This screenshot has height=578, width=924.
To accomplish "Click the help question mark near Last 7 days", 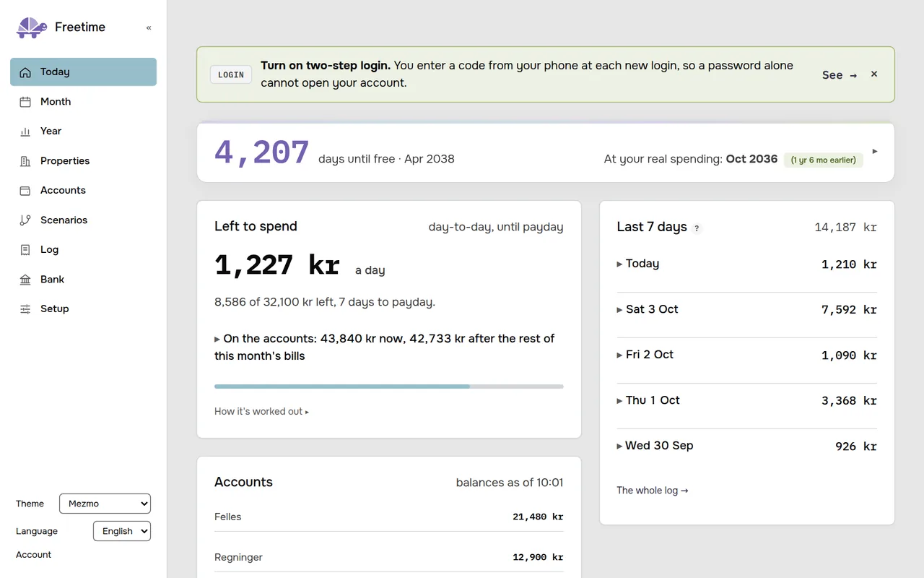I will (697, 228).
